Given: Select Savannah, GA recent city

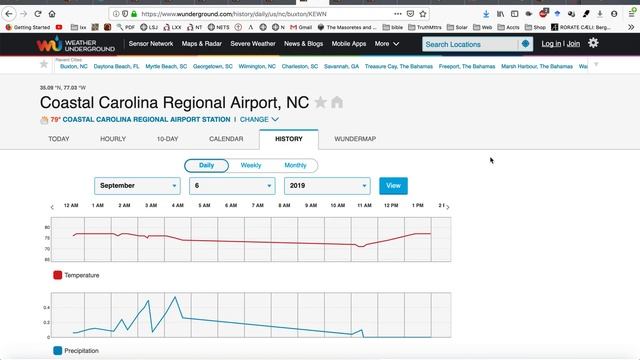Looking at the screenshot, I should coord(341,66).
